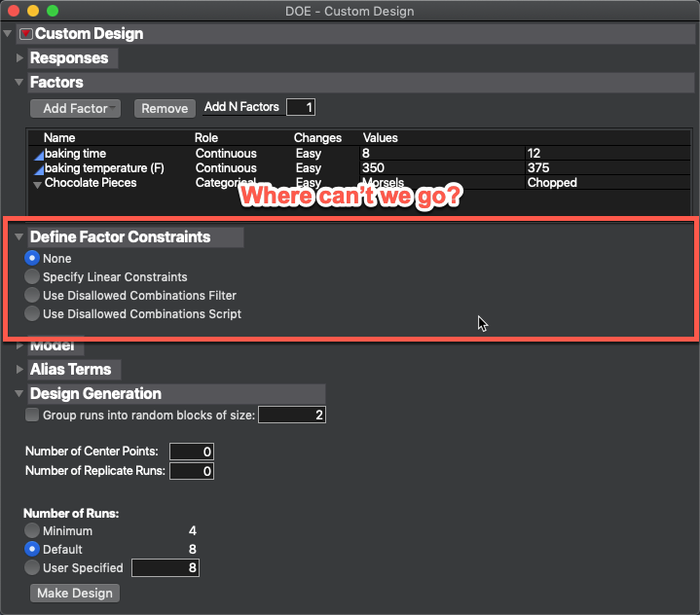
Task: Edit the User Specified runs field
Action: click(166, 568)
